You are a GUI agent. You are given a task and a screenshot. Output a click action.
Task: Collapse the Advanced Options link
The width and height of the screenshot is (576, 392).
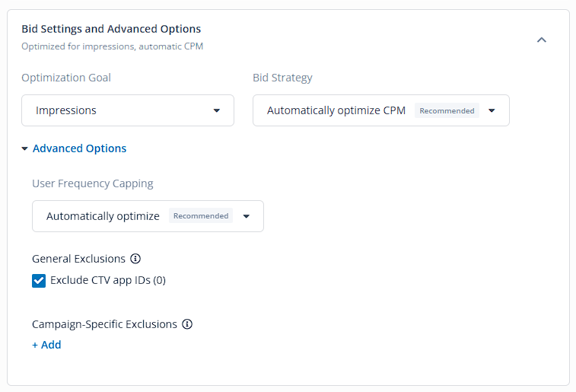pos(79,148)
